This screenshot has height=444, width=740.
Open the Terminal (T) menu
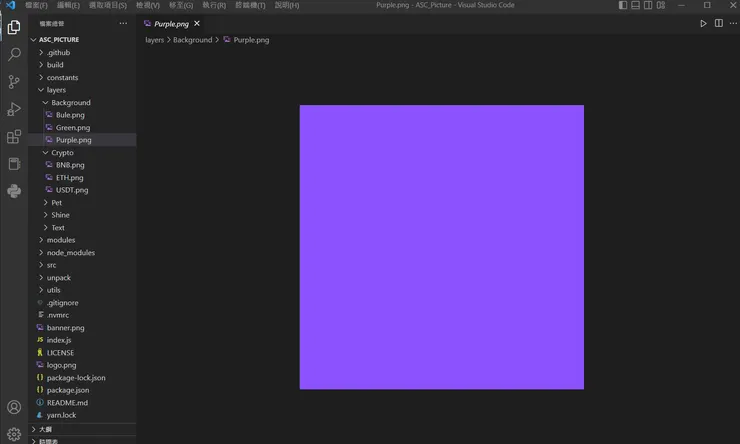pyautogui.click(x=250, y=5)
